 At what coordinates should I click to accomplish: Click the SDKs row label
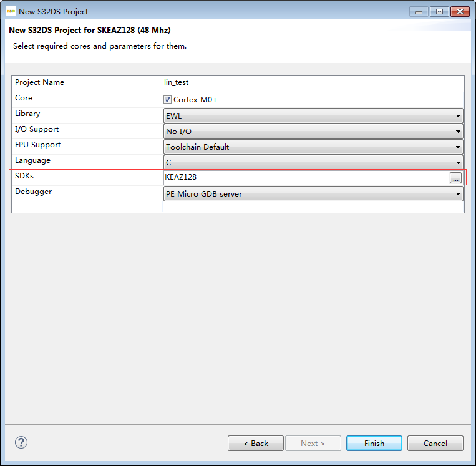click(x=24, y=176)
